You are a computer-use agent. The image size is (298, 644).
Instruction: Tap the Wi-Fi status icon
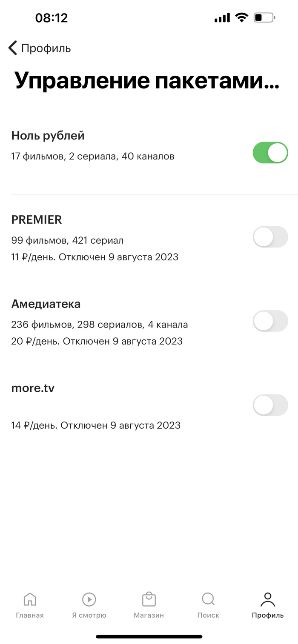coord(242,18)
